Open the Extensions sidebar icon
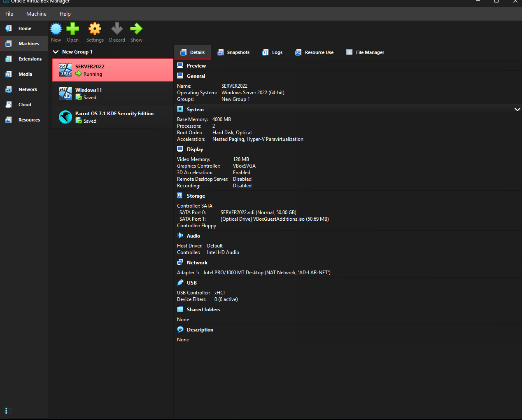The height and width of the screenshot is (420, 522). [9, 59]
